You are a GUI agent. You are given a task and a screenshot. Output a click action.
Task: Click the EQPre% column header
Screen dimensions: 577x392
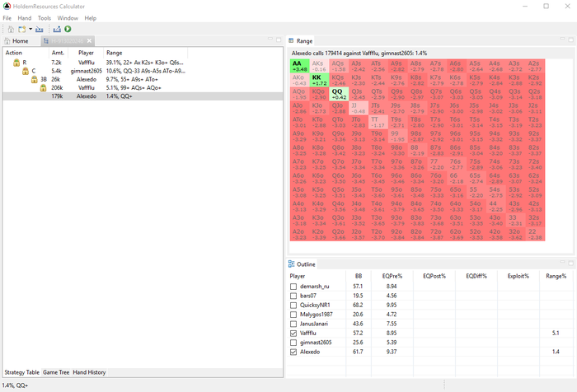392,276
